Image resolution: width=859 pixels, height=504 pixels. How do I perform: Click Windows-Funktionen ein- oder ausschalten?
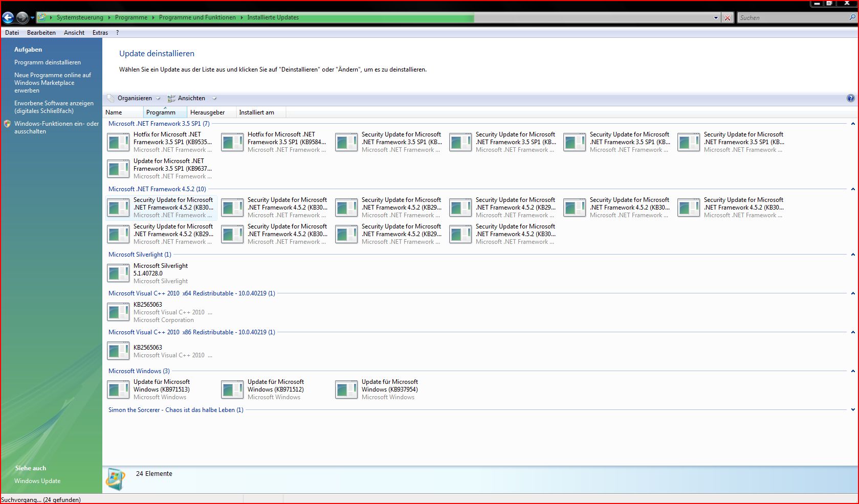coord(56,127)
